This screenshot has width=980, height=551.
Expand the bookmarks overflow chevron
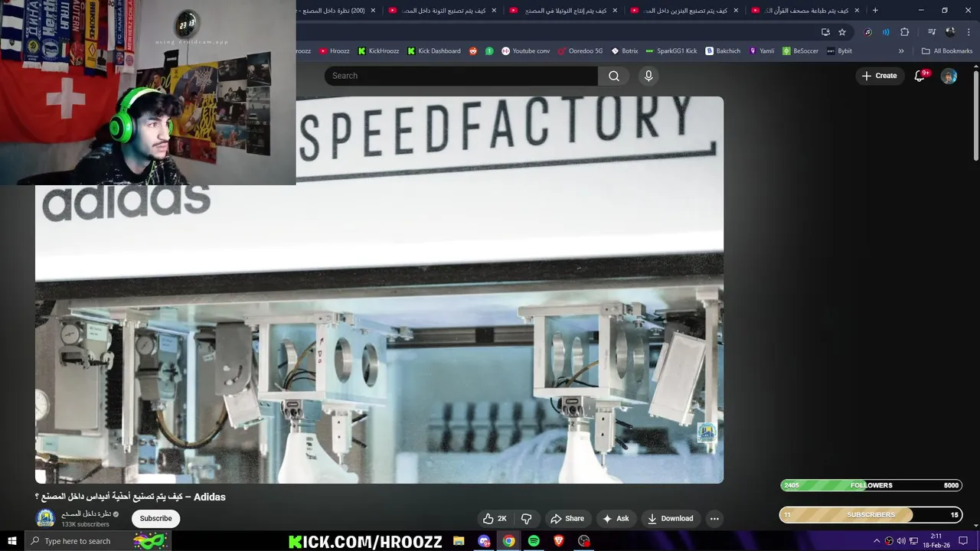(901, 51)
